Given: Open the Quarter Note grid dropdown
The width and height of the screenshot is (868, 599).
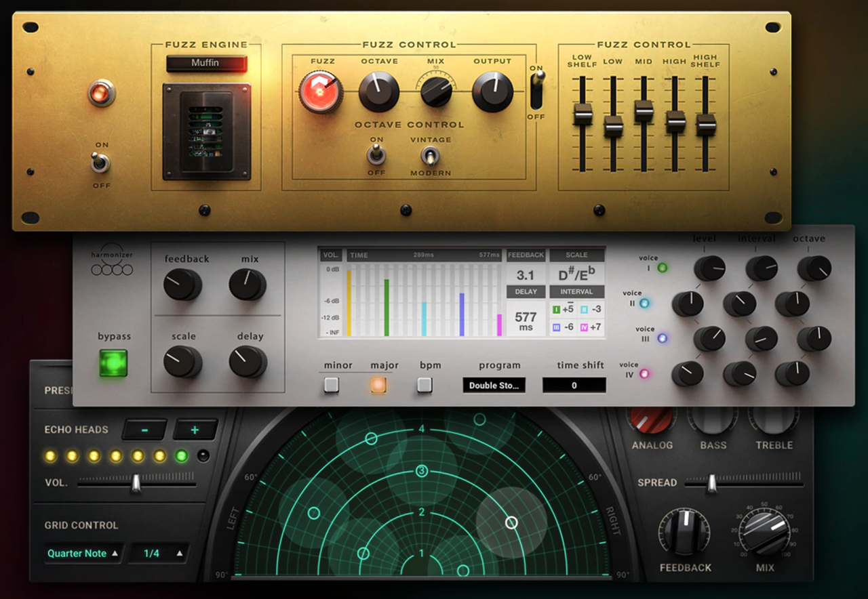Looking at the screenshot, I should (83, 553).
